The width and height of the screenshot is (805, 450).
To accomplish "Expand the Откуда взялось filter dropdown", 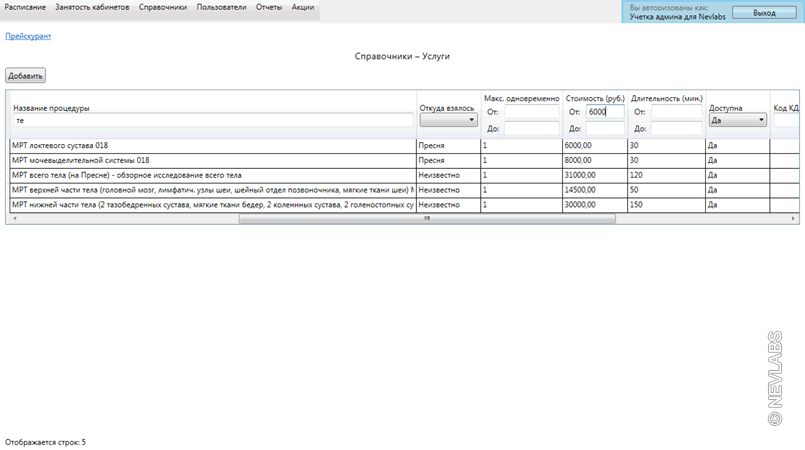I will coord(448,120).
